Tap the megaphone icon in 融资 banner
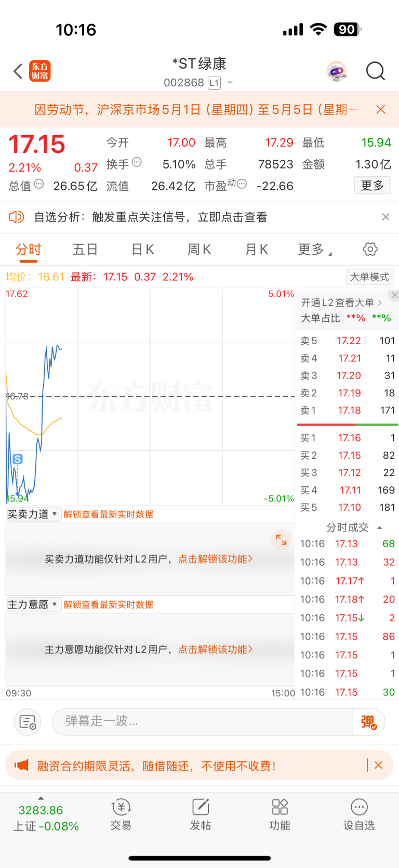The image size is (399, 868). (21, 766)
